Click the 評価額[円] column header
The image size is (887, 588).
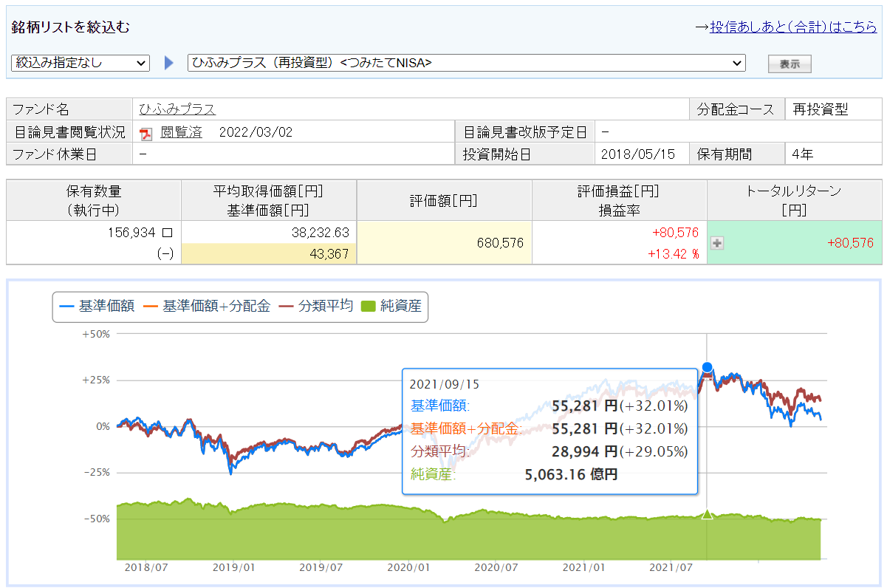[x=444, y=200]
